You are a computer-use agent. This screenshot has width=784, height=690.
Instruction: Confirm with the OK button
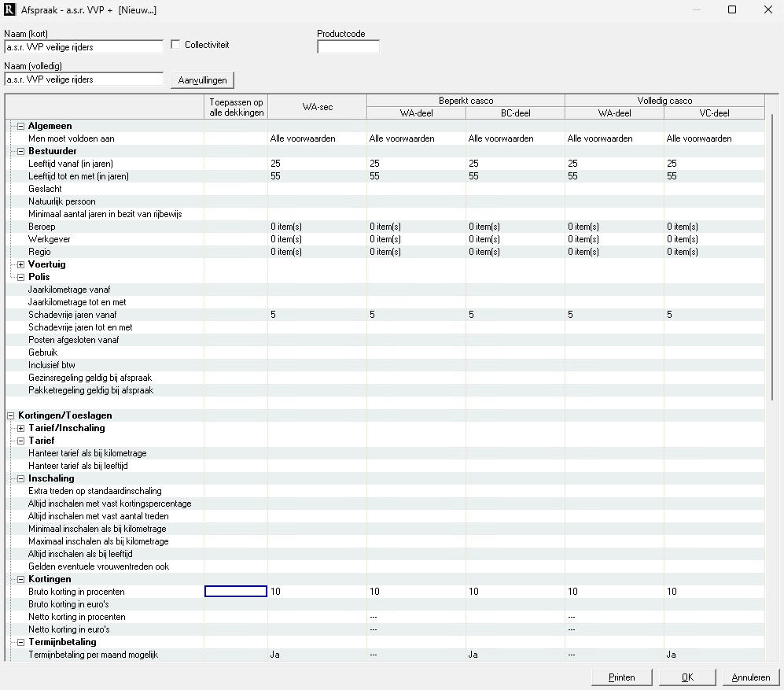coord(687,677)
